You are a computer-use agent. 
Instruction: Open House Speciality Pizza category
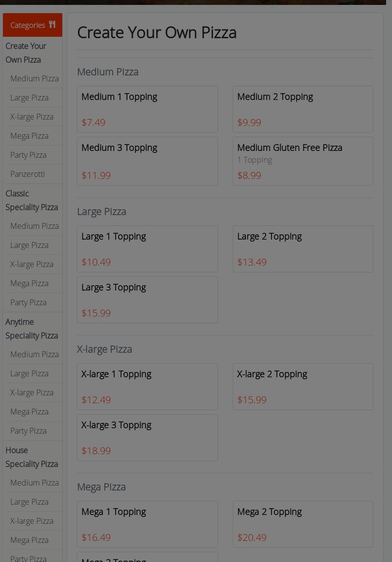[x=31, y=457]
